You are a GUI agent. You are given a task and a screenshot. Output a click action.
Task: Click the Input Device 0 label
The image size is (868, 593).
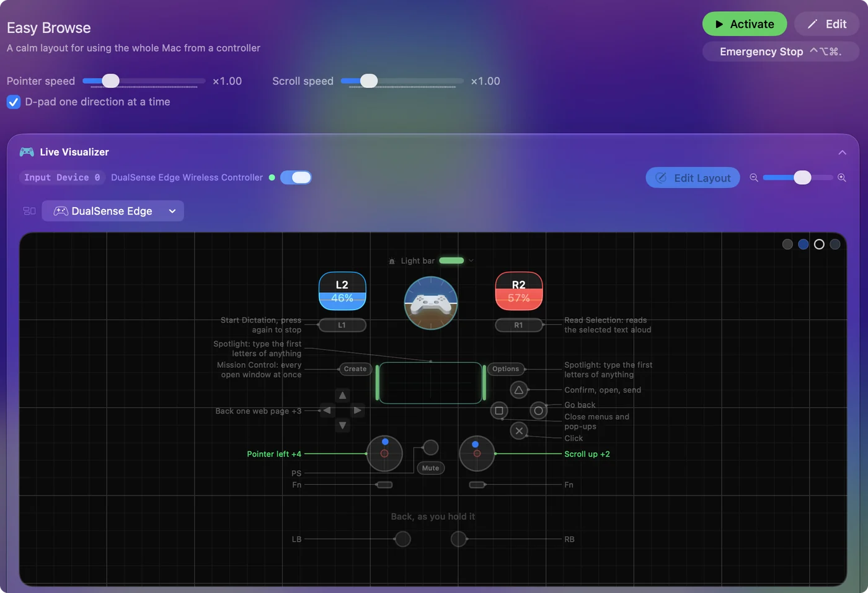click(62, 177)
